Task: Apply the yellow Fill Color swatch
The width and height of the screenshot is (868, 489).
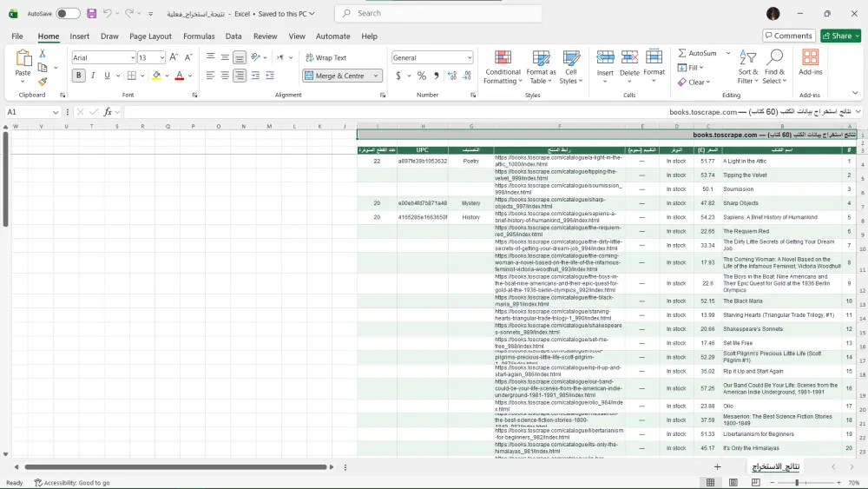Action: [156, 76]
